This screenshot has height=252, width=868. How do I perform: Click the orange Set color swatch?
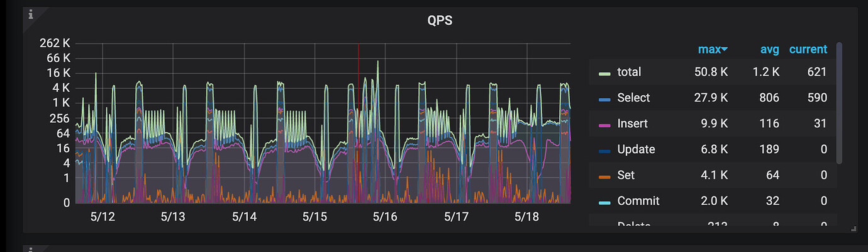click(604, 176)
